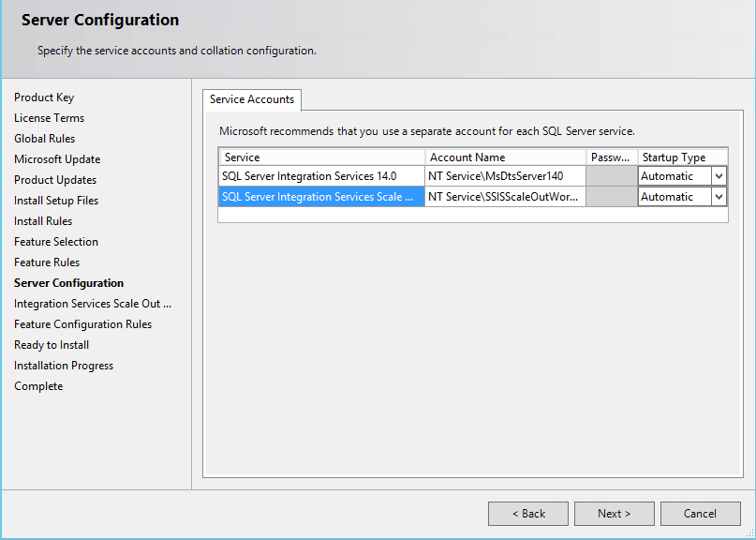Open Startup Type dropdown for Integration Services 14.0
This screenshot has height=540, width=756.
pyautogui.click(x=719, y=175)
